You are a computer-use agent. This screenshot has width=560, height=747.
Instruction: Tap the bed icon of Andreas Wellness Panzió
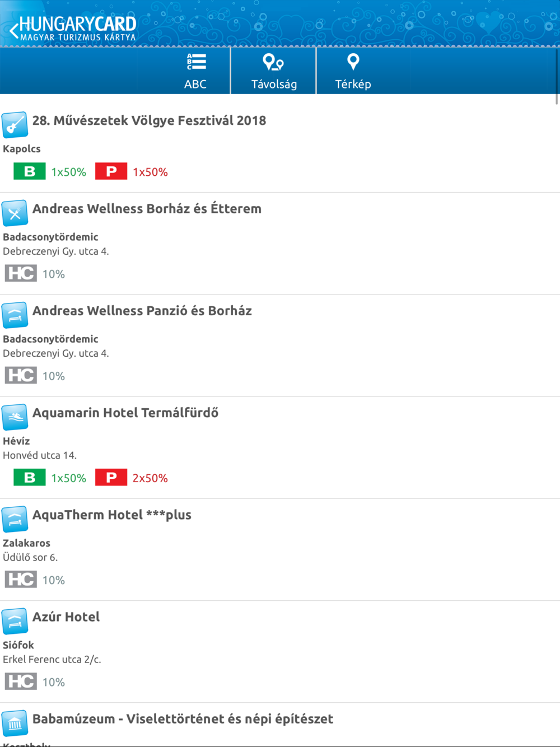pyautogui.click(x=15, y=315)
